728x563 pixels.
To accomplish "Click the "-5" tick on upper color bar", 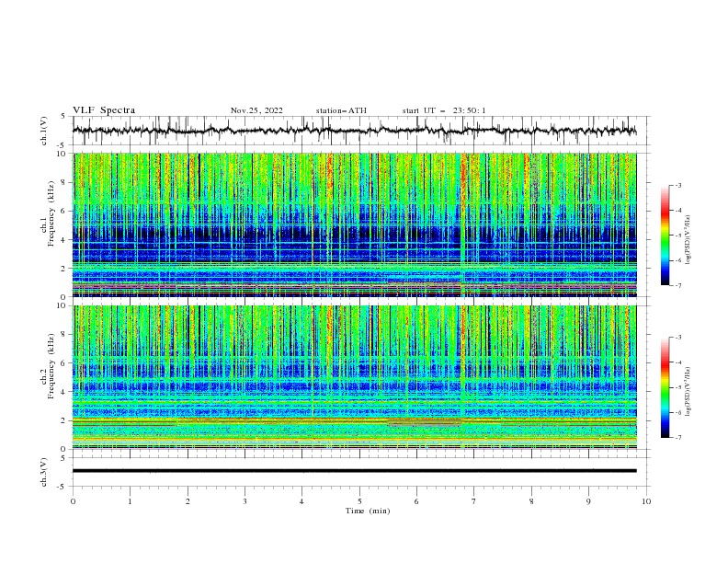I will 678,236.
